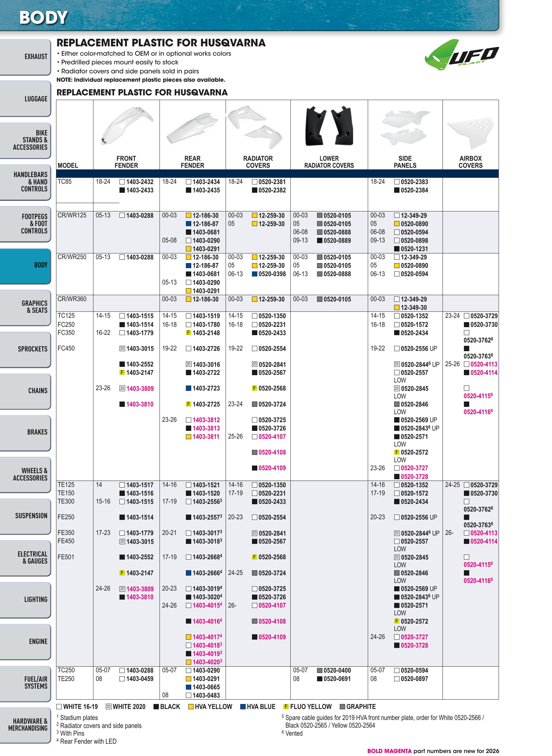Open the Chains section tab
Image resolution: width=552 pixels, height=756 pixels.
point(25,391)
